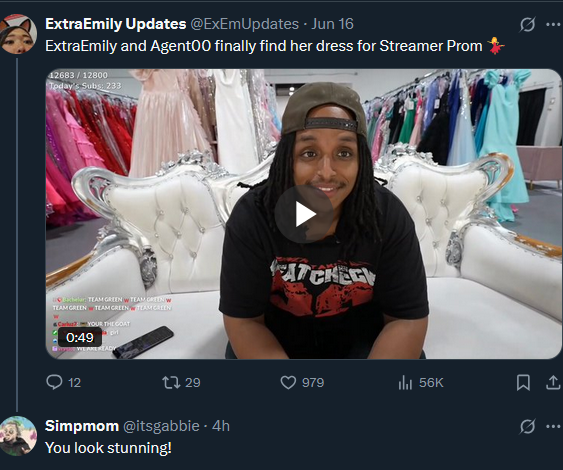Open the @ExEmUpdates handle link

coord(245,24)
